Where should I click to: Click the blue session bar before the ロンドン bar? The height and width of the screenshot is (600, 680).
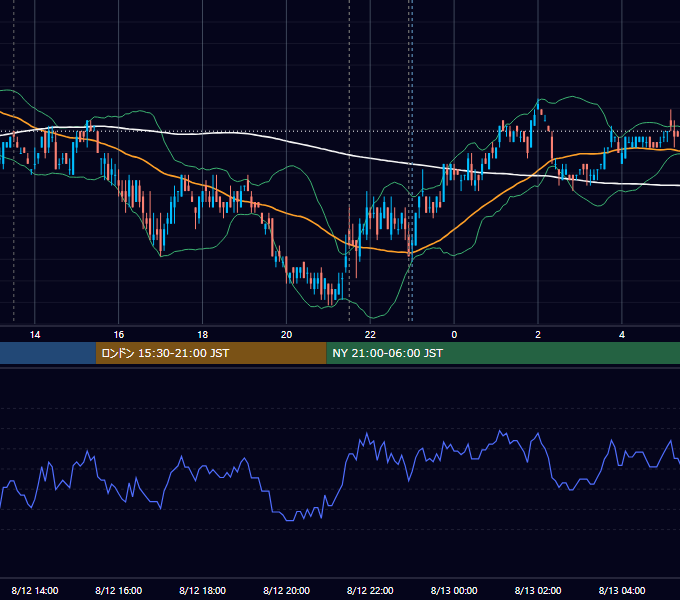48,353
